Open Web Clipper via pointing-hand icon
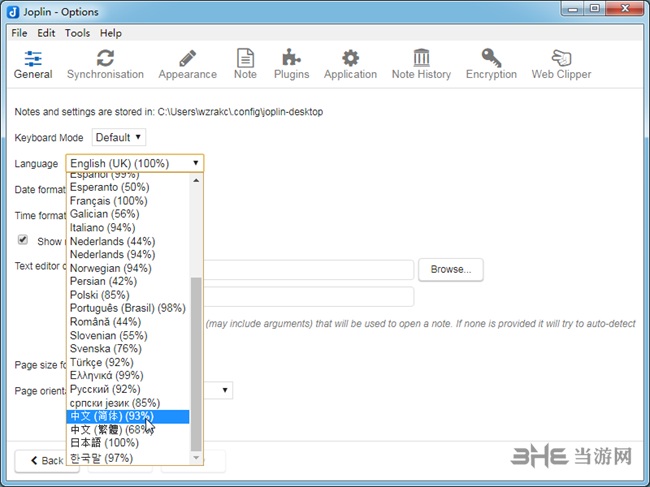The height and width of the screenshot is (487, 650). pos(561,58)
